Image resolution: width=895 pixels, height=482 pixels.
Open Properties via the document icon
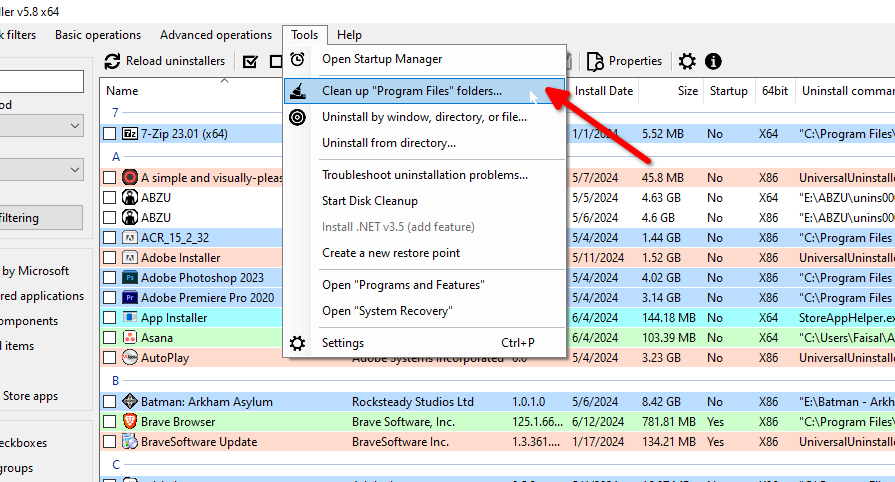point(595,61)
